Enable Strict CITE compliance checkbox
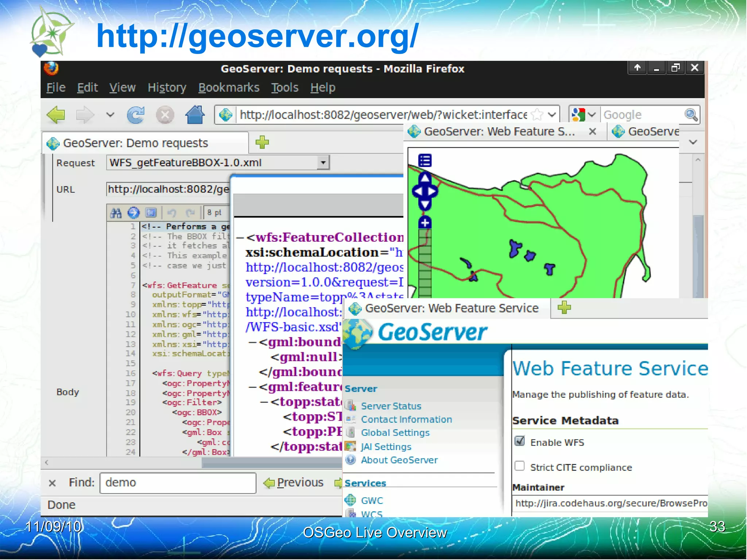The height and width of the screenshot is (560, 747). (519, 466)
